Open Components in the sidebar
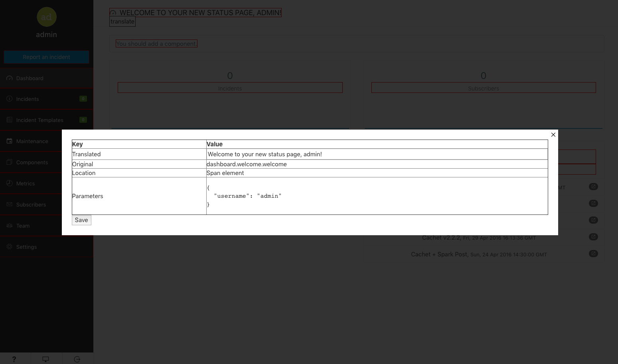Image resolution: width=618 pixels, height=364 pixels. point(31,162)
